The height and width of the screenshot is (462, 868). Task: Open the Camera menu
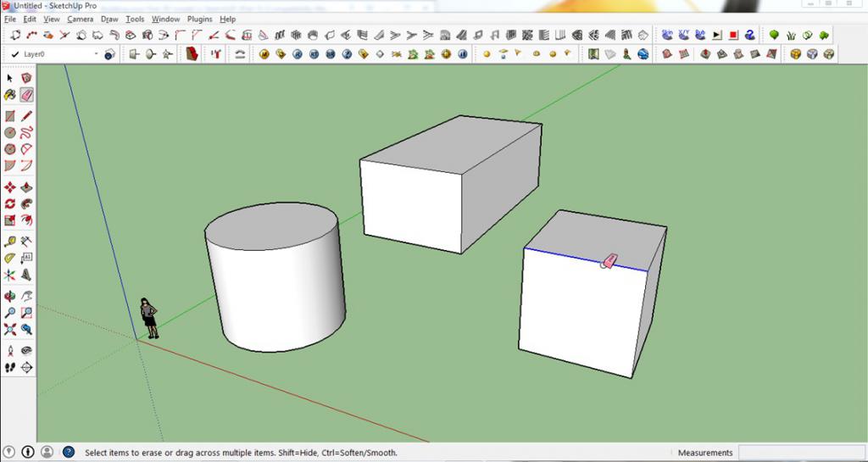[81, 19]
